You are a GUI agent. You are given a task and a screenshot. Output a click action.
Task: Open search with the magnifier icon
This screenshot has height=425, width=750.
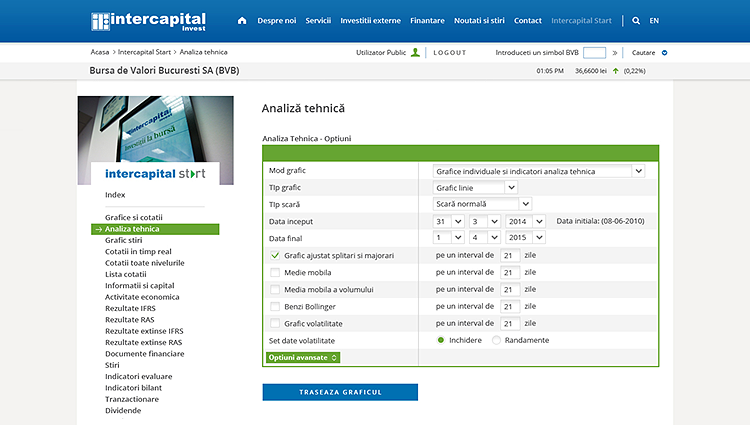point(636,20)
